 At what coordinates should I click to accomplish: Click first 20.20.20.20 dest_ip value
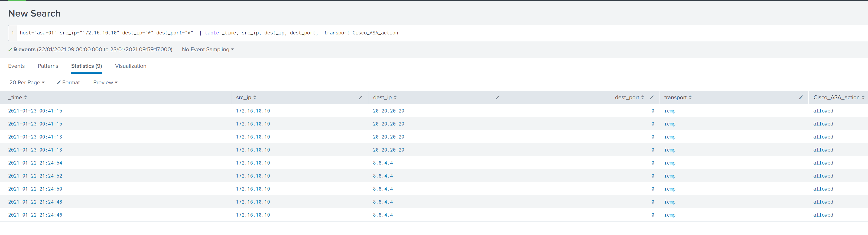(x=388, y=111)
